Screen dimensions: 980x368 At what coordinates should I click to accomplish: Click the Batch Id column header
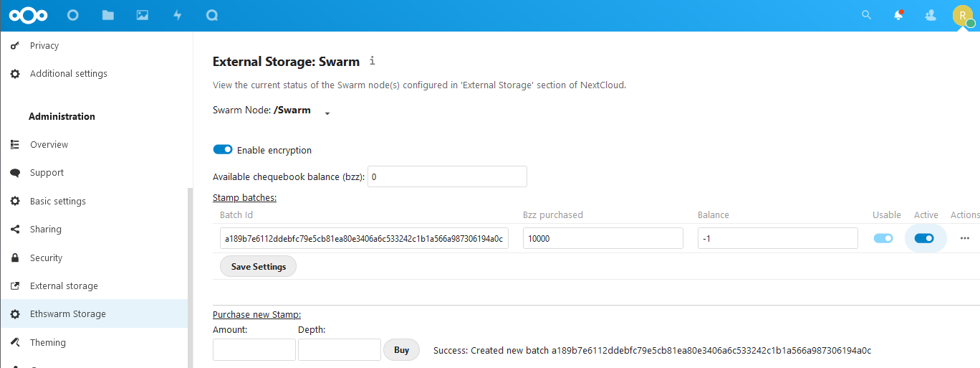(236, 214)
